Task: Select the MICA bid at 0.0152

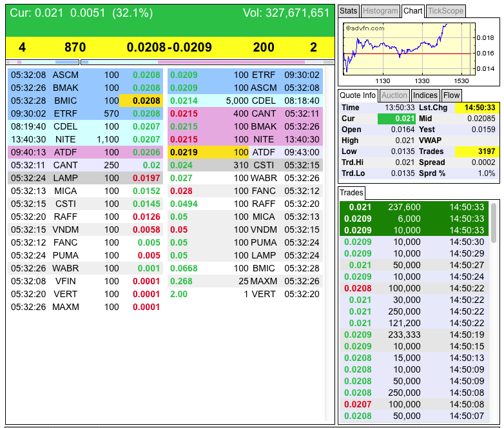Action: pos(85,191)
